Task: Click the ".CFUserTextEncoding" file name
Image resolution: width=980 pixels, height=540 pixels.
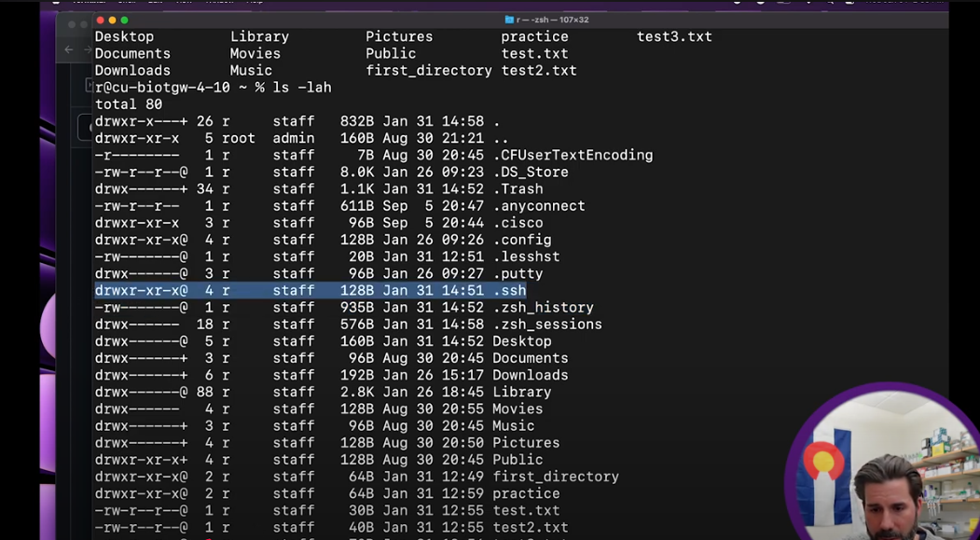Action: coord(573,155)
